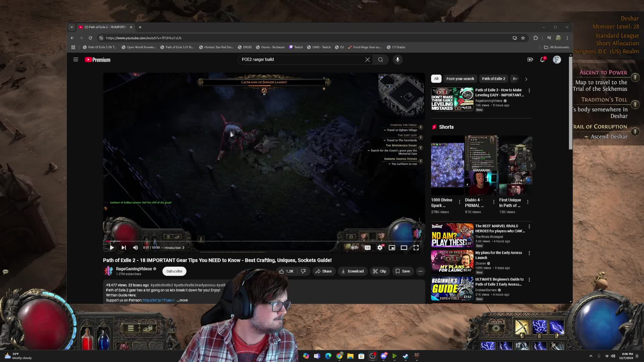Open the DRUID bookmark
This screenshot has height=362, width=644.
click(245, 47)
